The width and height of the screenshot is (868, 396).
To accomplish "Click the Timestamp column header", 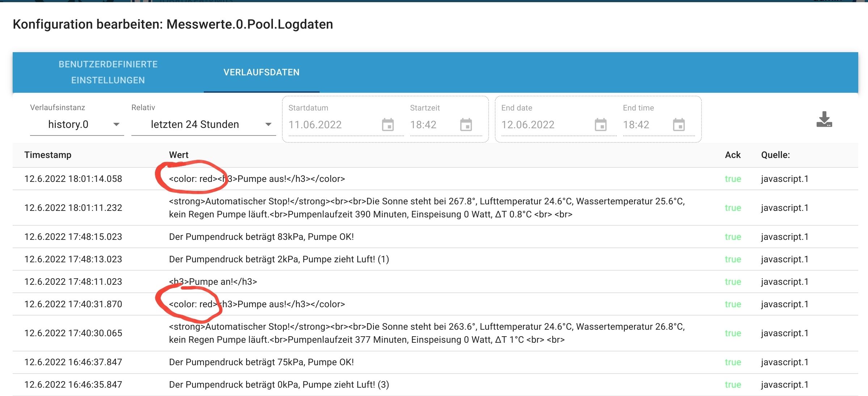I will pyautogui.click(x=48, y=155).
